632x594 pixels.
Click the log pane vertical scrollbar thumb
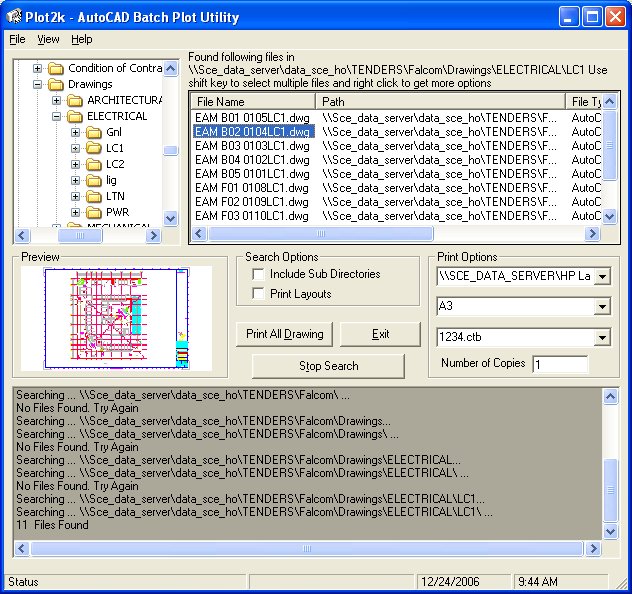pos(611,490)
